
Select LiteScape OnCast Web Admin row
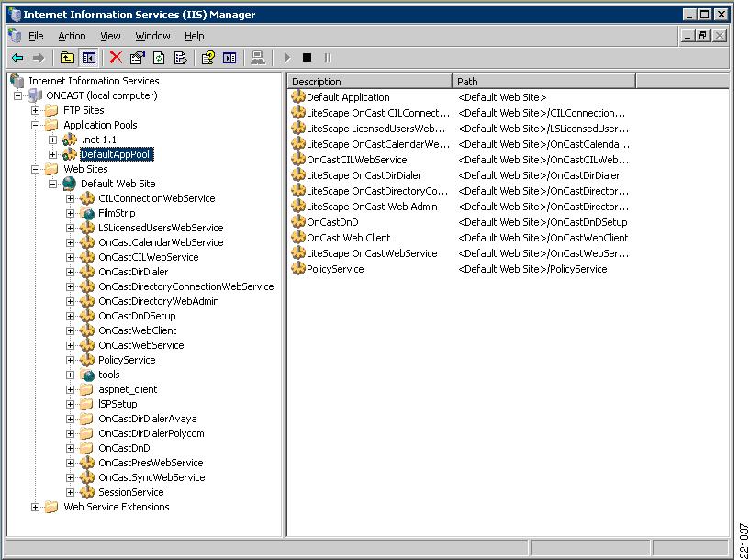[372, 207]
